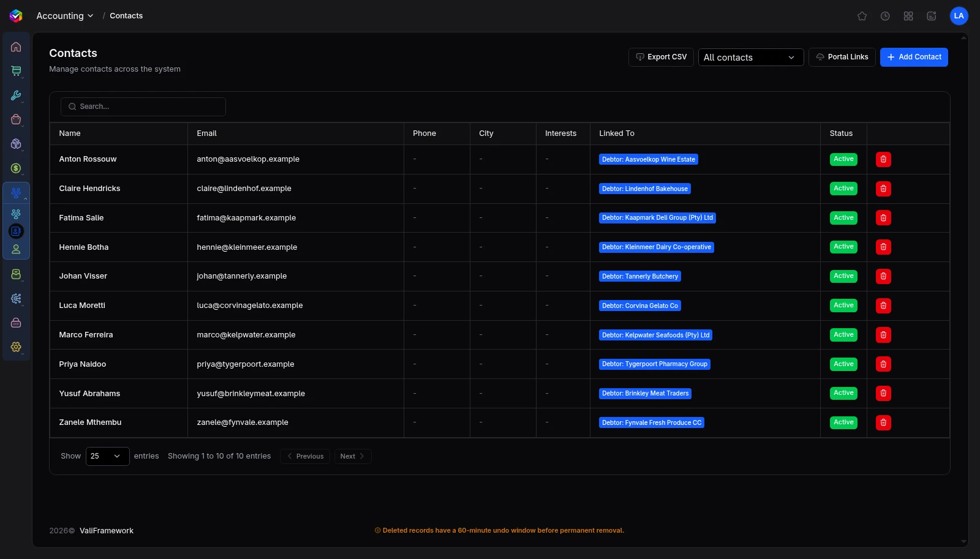Open the green archive box sidebar module
The height and width of the screenshot is (559, 980).
pos(16,274)
